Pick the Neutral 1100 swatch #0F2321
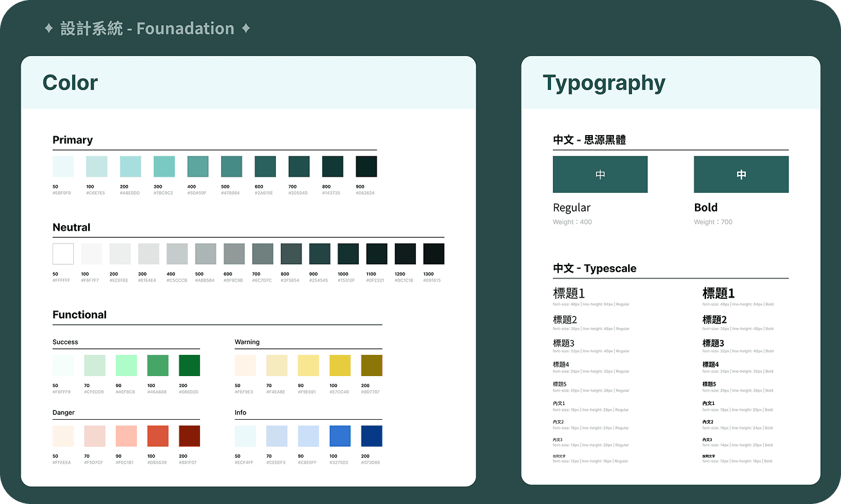This screenshot has height=504, width=841. [x=377, y=254]
